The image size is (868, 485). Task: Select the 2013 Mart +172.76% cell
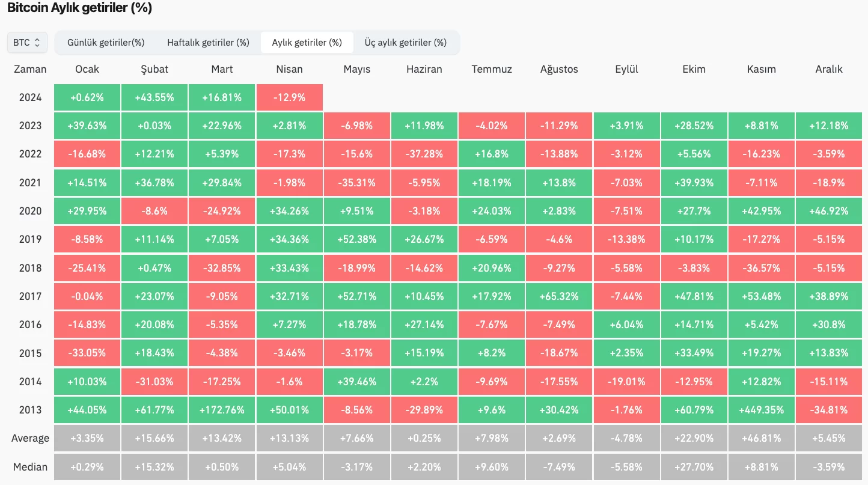(222, 410)
